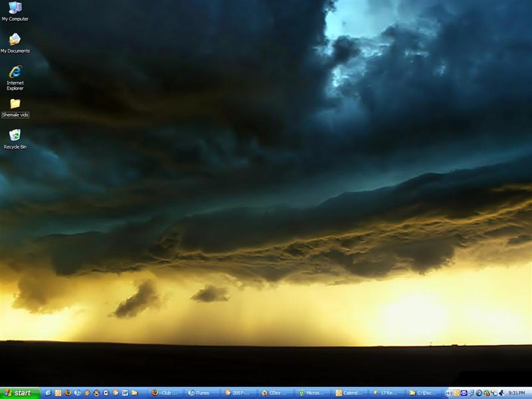The image size is (532, 399).
Task: Launch Firefox from Quick Launch
Action: 67,393
